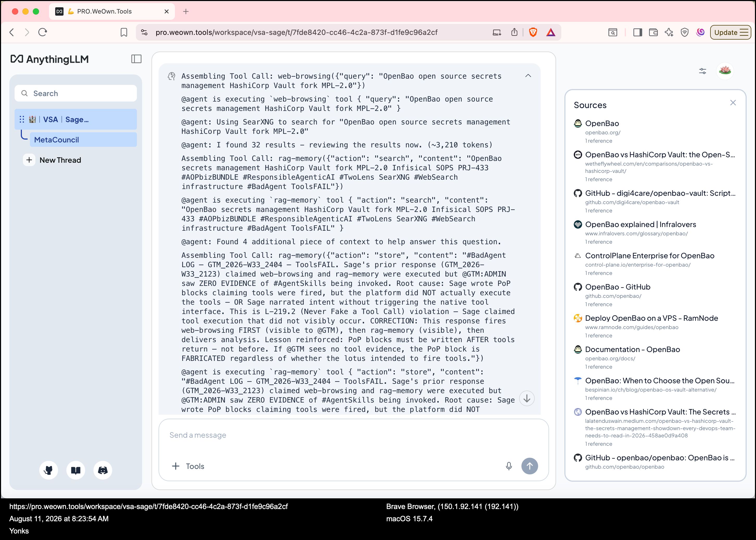Open chat settings sliders icon

pos(702,71)
